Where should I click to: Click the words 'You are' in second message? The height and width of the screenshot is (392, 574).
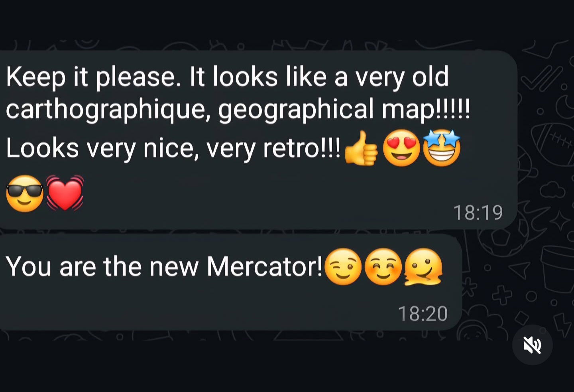51,266
